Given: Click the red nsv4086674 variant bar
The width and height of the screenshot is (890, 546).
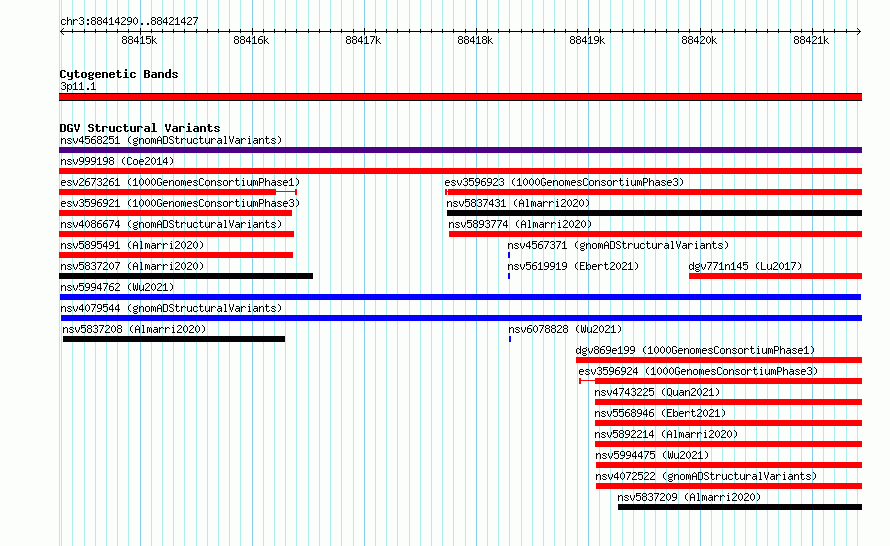Looking at the screenshot, I should (177, 234).
